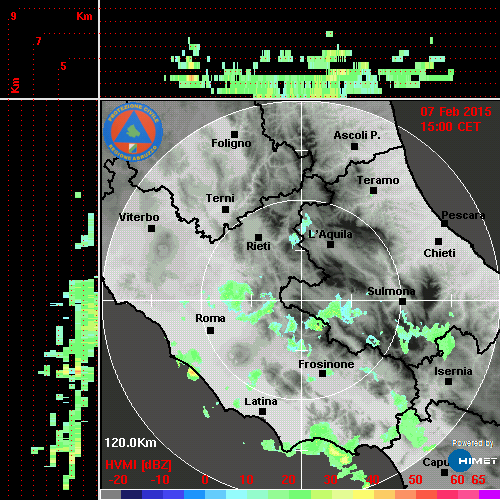The image size is (500, 500).
Task: Pick the 10 scale value
Action: point(247,480)
